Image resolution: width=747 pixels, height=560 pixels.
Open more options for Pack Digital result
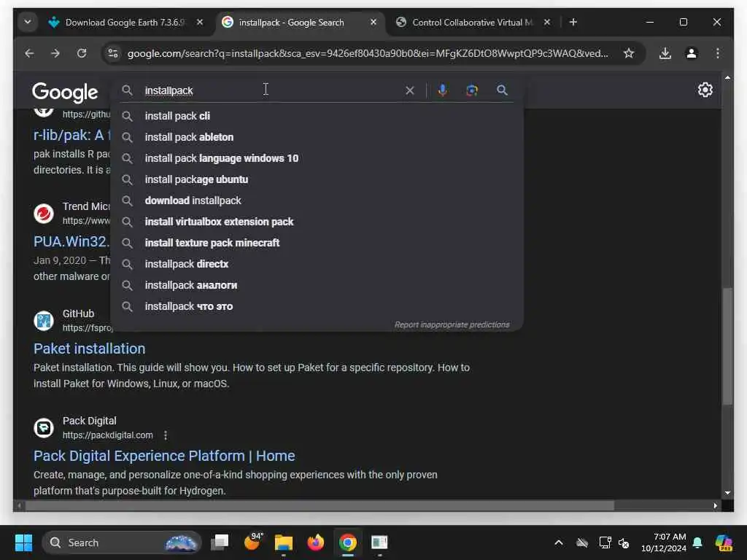point(166,435)
